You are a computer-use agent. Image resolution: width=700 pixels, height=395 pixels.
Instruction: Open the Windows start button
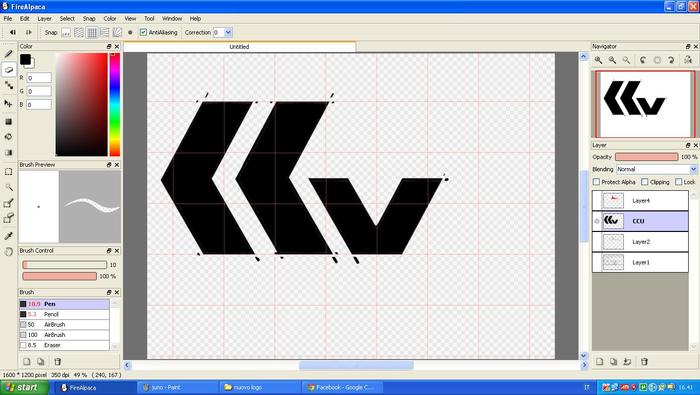click(x=24, y=387)
